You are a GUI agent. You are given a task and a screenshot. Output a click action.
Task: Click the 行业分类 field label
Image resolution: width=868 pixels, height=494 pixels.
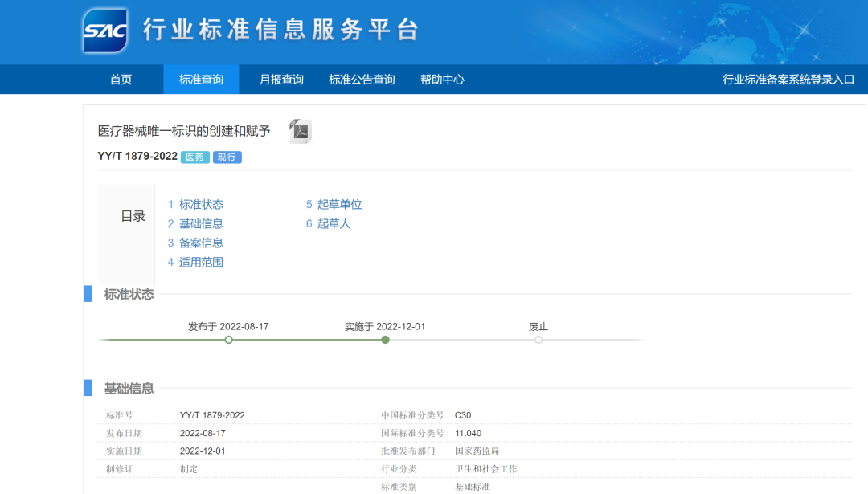point(399,469)
